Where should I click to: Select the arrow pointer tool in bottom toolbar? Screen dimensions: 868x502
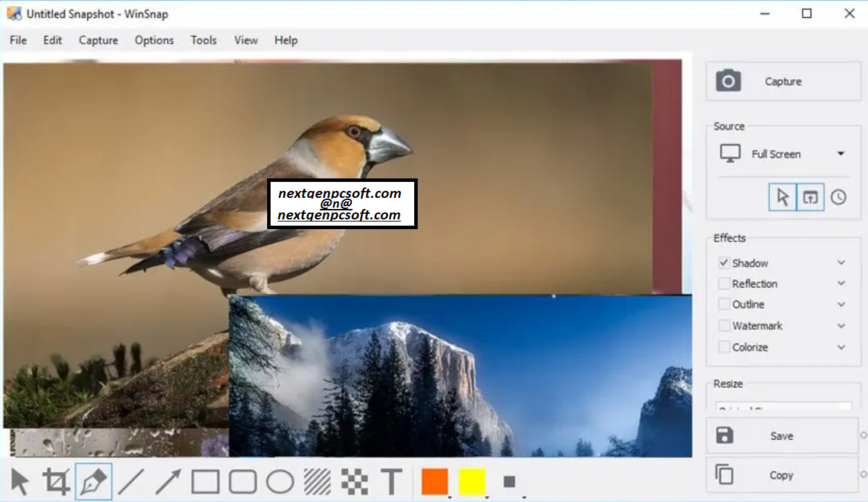(20, 481)
